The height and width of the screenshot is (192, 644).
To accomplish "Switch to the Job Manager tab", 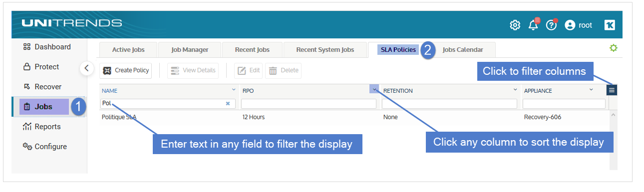I will 190,50.
